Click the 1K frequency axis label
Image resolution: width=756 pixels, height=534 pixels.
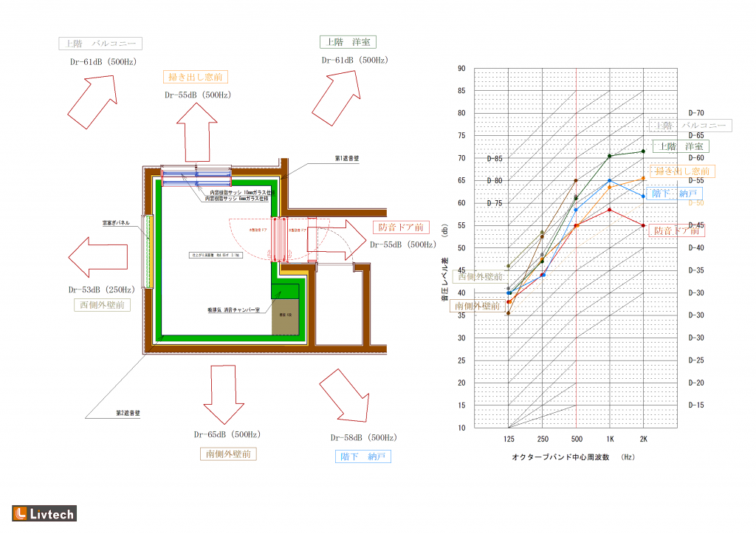click(x=610, y=439)
